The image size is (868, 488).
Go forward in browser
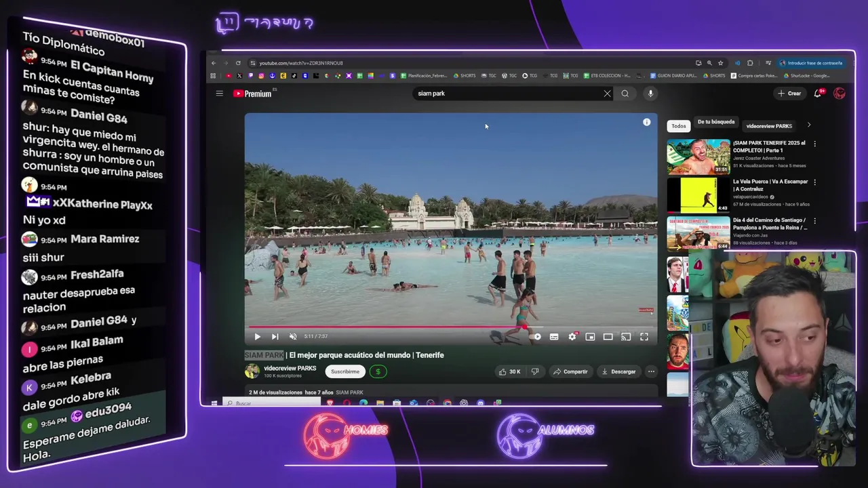[x=226, y=63]
